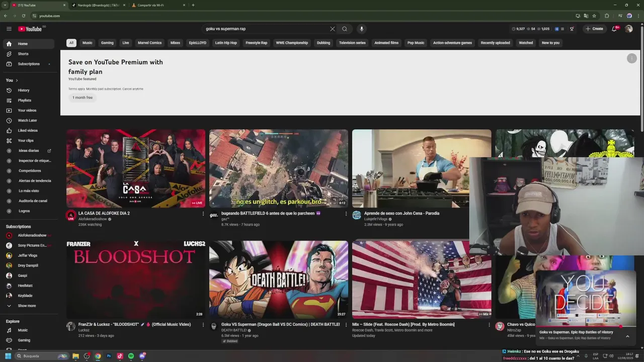Image resolution: width=644 pixels, height=362 pixels.
Task: Open Goku VS Superman DEATH BATTLE thumbnail
Action: (279, 280)
